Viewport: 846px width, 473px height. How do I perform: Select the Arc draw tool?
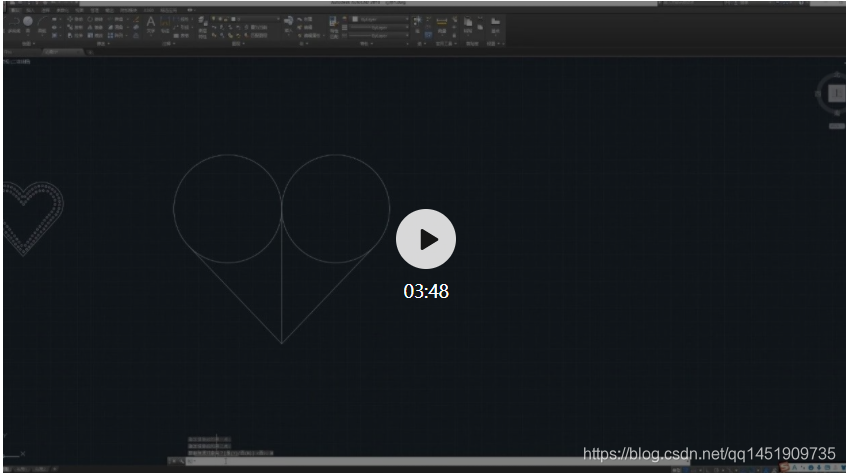click(x=42, y=22)
